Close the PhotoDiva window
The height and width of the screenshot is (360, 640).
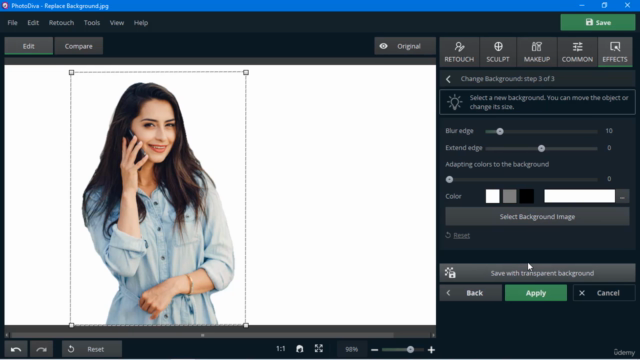pos(627,5)
